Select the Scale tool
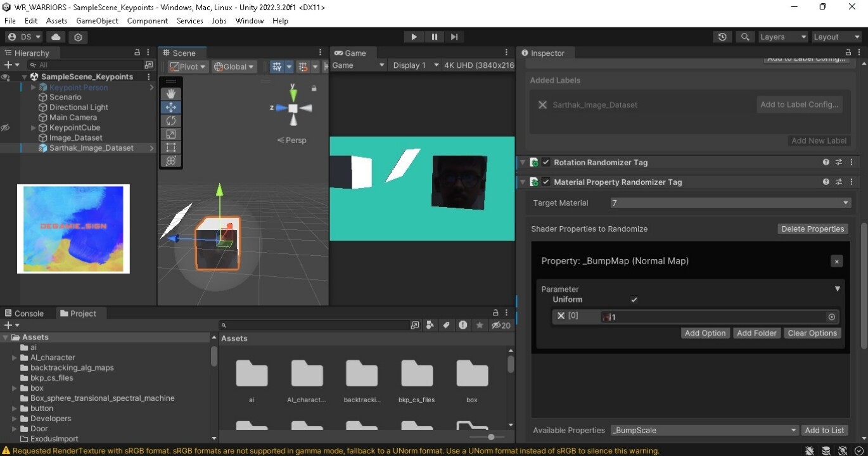868x456 pixels. click(170, 134)
